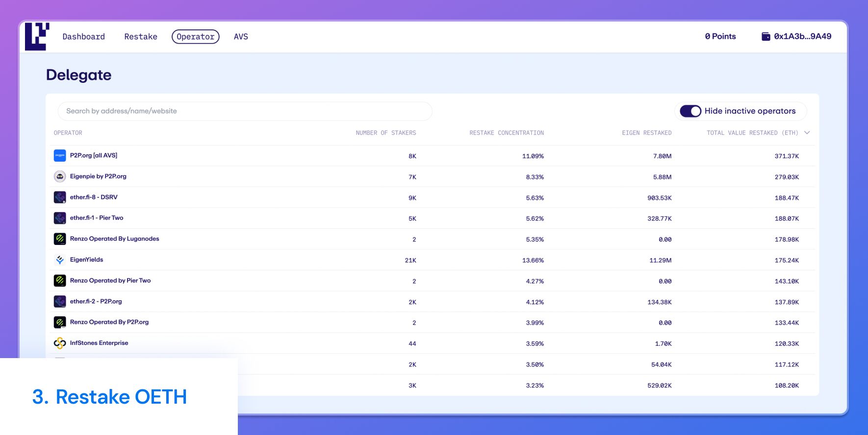Click the ether.fi-2 - P2P.org operator icon

(60, 301)
